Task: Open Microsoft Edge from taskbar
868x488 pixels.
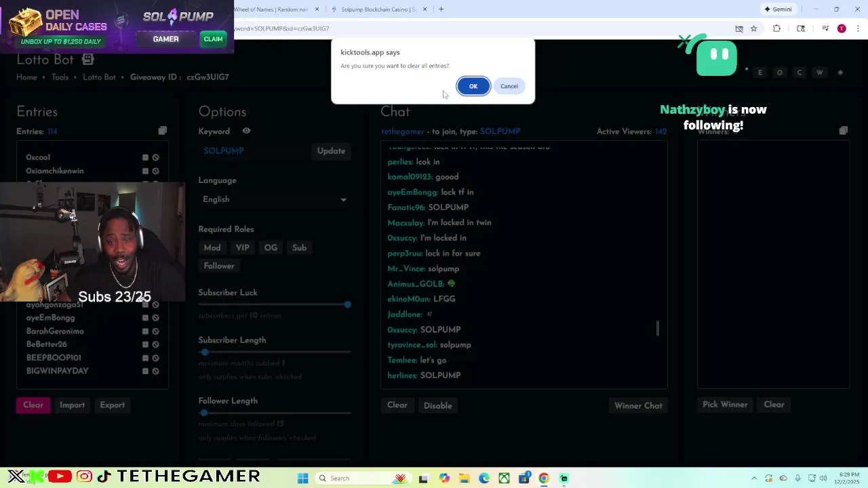Action: [x=484, y=479]
